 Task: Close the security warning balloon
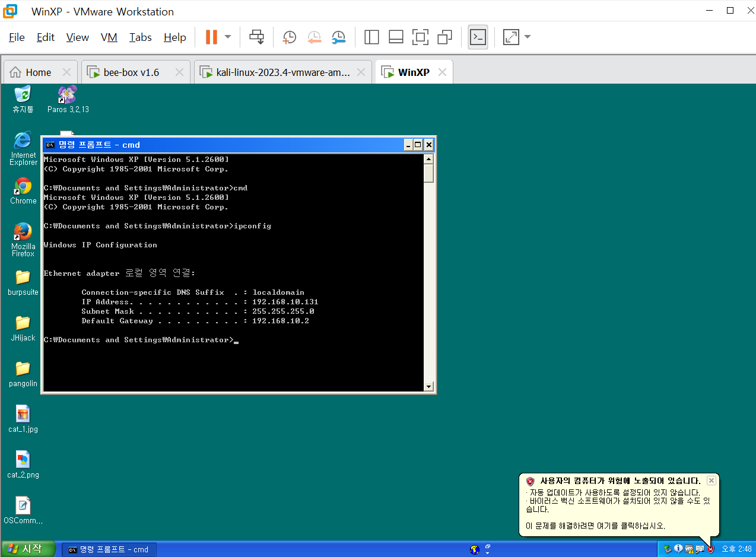coord(711,480)
